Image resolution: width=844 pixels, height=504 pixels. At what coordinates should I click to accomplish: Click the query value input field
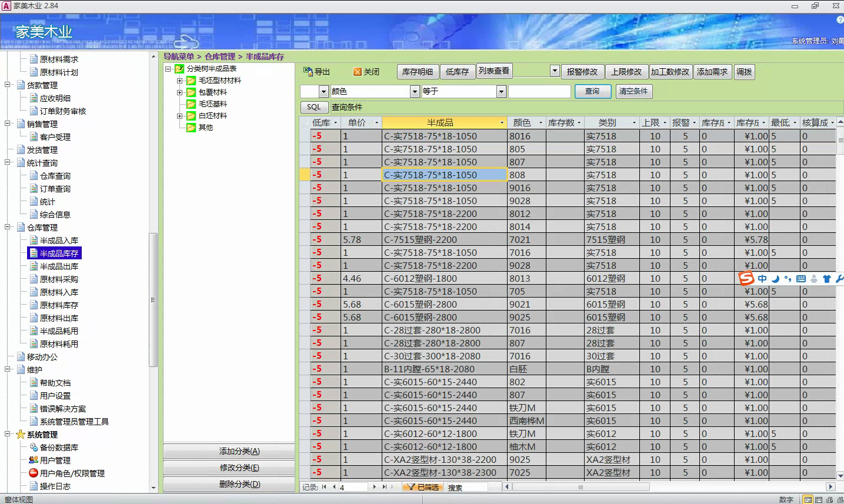[x=539, y=91]
